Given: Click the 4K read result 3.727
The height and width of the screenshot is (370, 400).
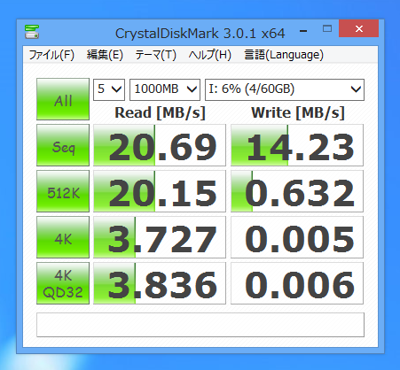Looking at the screenshot, I should point(159,237).
